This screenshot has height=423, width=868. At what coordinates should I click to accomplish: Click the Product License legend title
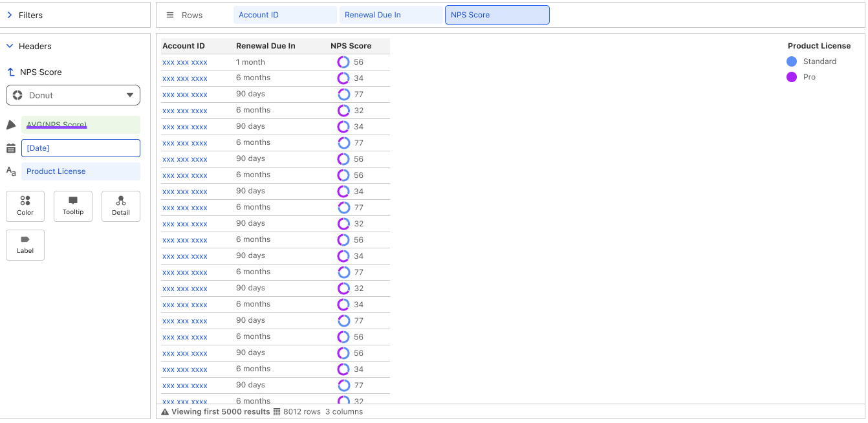(x=819, y=46)
